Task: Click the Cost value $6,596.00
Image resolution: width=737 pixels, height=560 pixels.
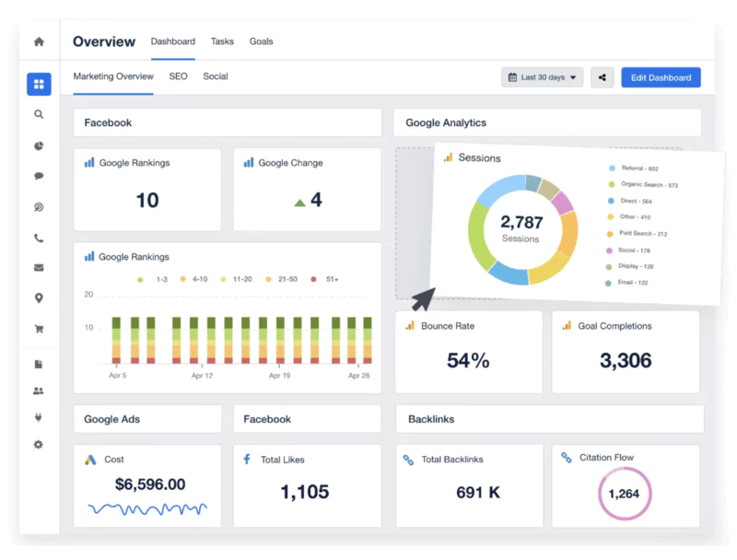Action: tap(150, 484)
